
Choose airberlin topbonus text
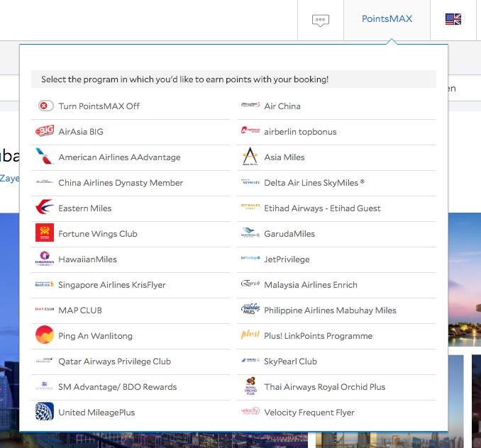coord(300,132)
